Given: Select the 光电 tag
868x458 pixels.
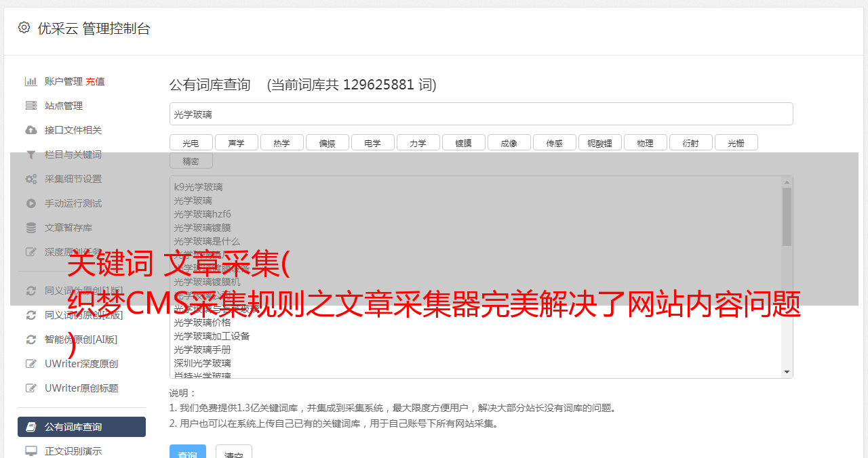Looking at the screenshot, I should [x=191, y=142].
